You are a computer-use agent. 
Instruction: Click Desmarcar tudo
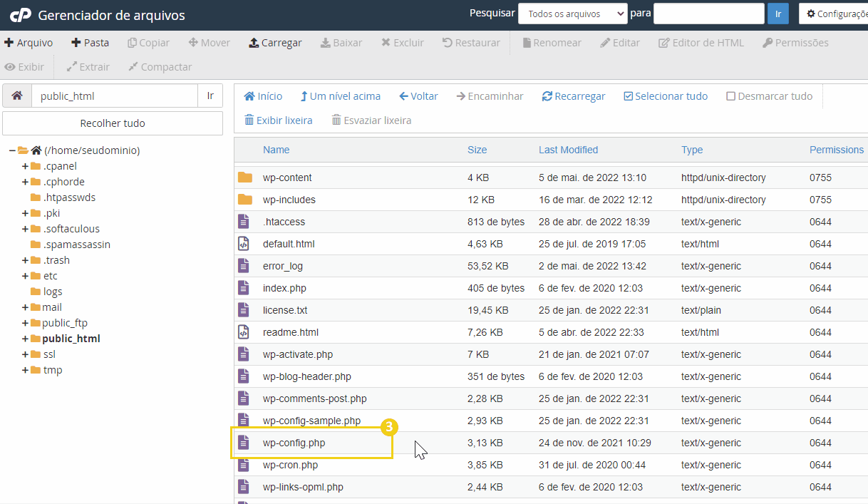769,96
